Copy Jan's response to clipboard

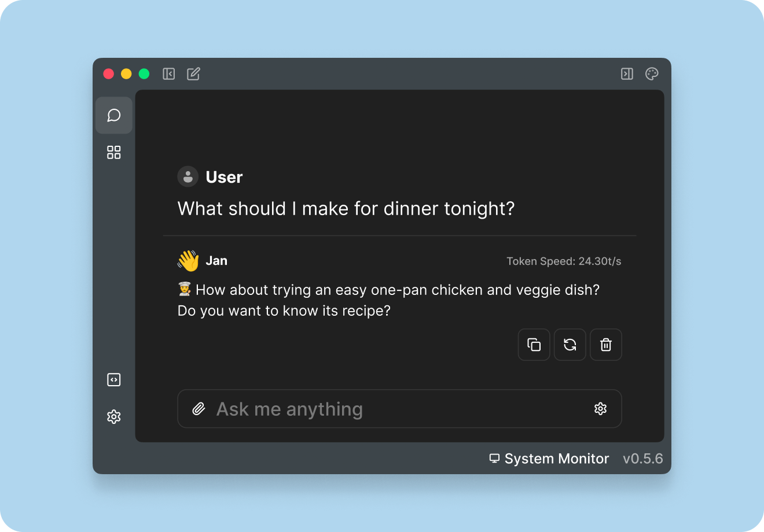(534, 345)
